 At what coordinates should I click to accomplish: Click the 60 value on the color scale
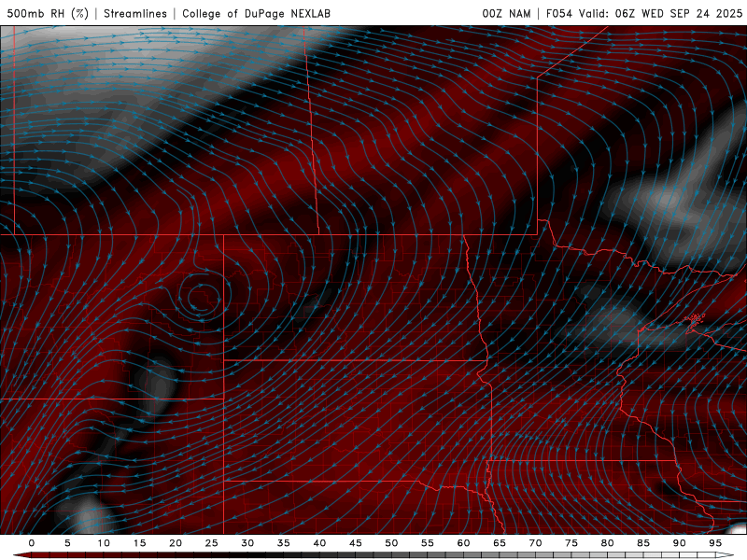463,543
